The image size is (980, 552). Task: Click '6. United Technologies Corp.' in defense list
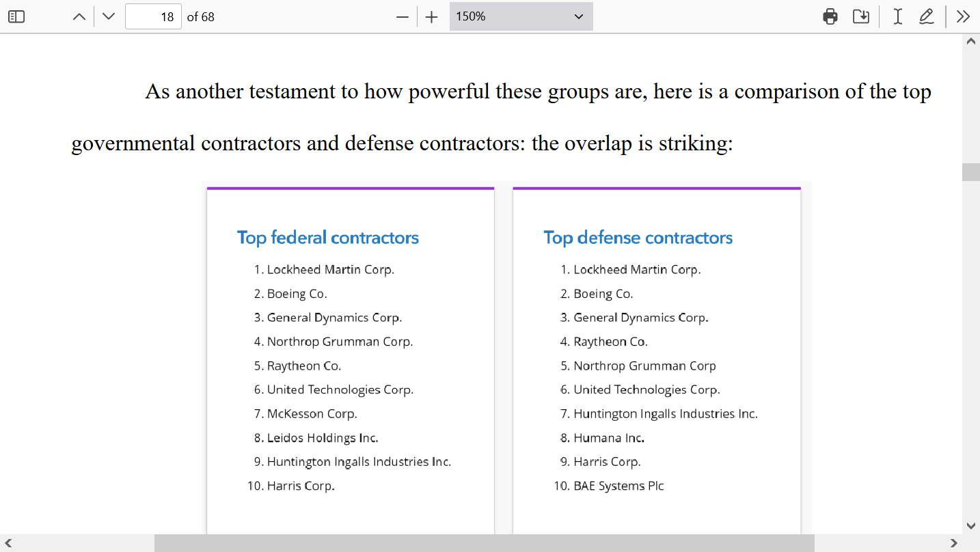click(640, 390)
